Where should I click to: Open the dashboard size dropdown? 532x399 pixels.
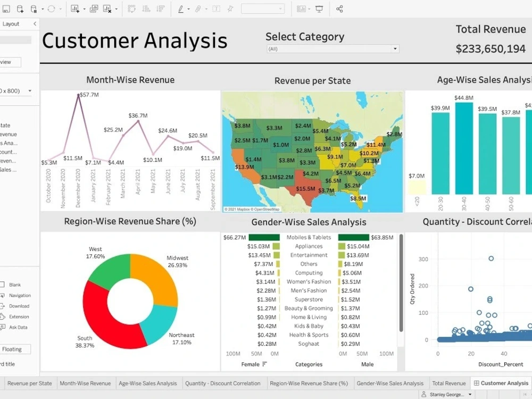click(x=30, y=90)
